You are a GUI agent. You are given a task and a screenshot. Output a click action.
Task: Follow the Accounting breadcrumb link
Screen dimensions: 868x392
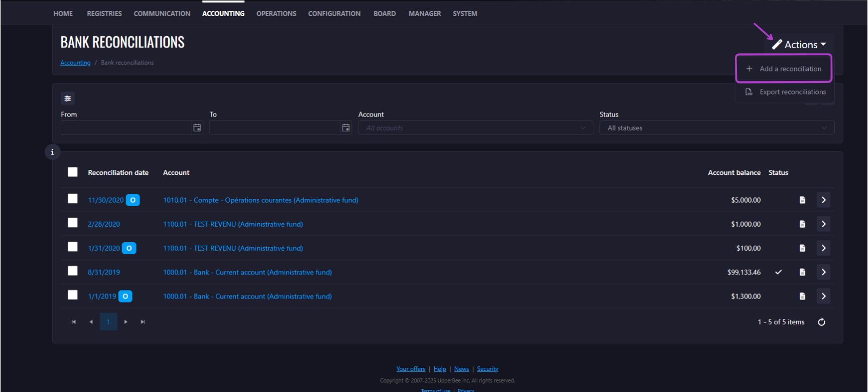pyautogui.click(x=75, y=63)
